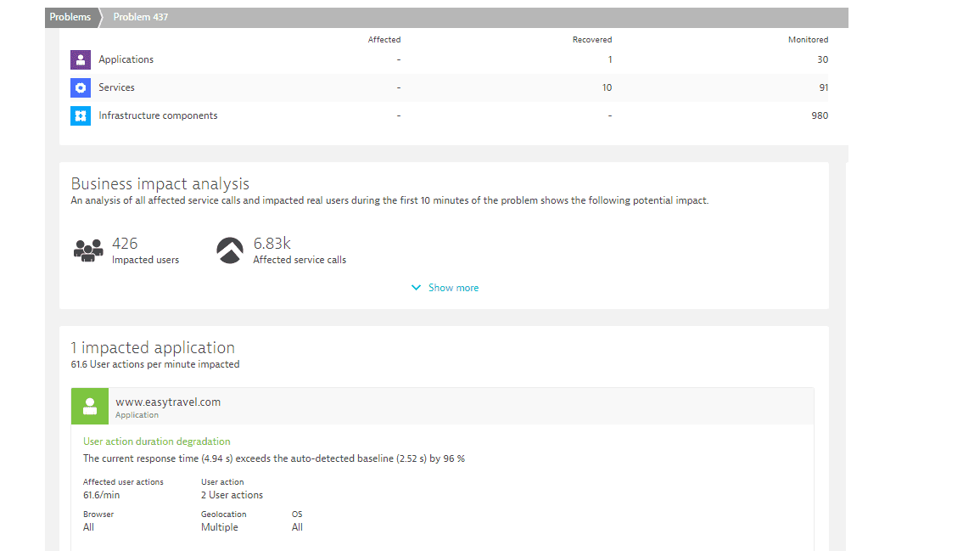Click the green www.easytravel.com application icon
The image size is (980, 551).
tap(89, 407)
